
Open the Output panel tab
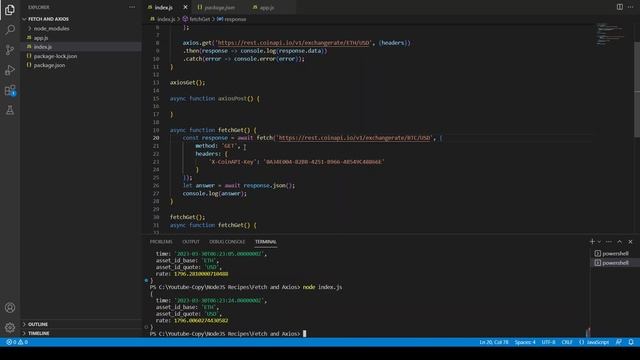point(191,242)
